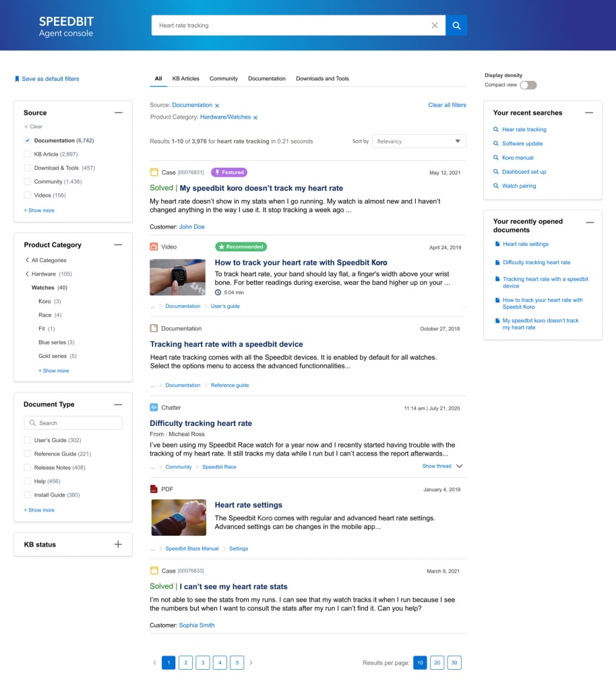Toggle the Compact view switch
This screenshot has height=690, width=616.
point(528,85)
